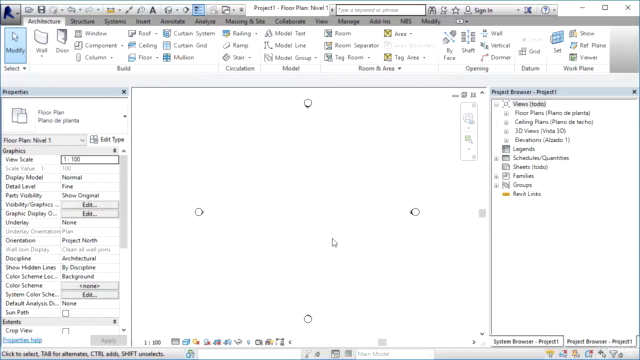This screenshot has width=640, height=360.
Task: Switch to the Manage ribbon tab
Action: point(348,21)
